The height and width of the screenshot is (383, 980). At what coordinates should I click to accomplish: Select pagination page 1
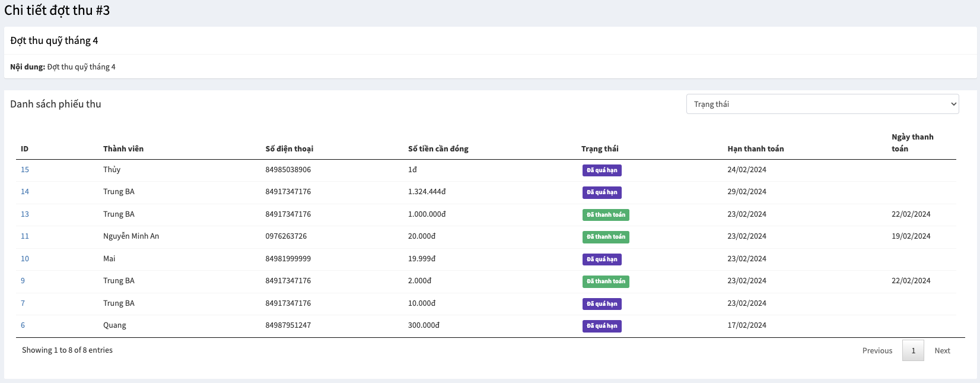tap(913, 350)
